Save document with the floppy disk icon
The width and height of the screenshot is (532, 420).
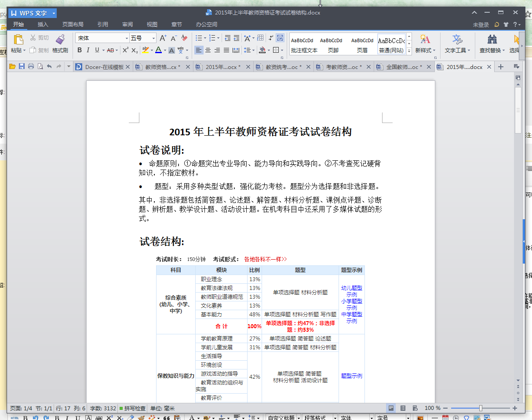click(22, 67)
